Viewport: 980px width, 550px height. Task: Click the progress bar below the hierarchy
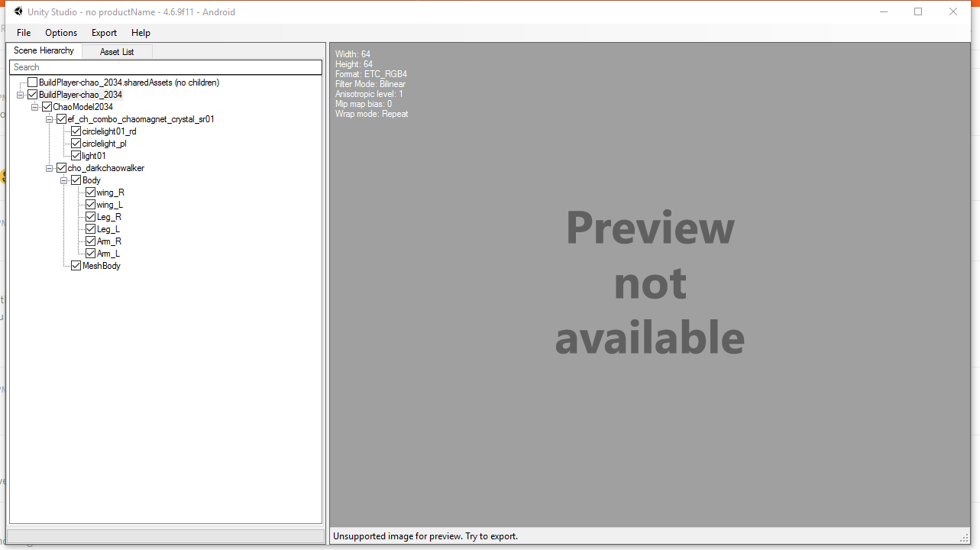click(166, 536)
